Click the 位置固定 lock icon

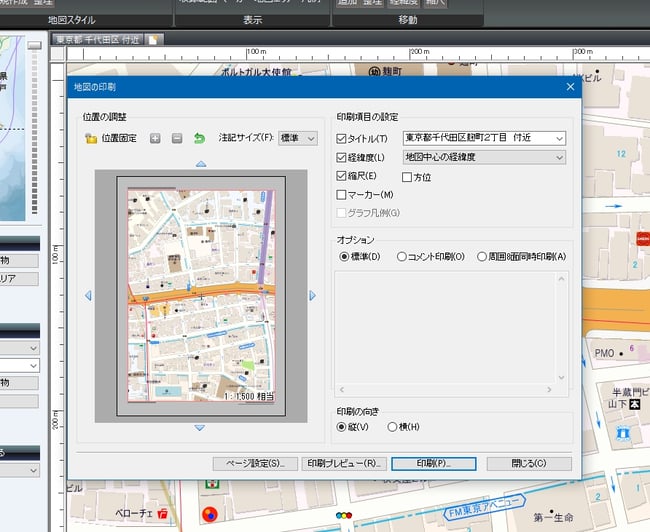click(x=91, y=138)
